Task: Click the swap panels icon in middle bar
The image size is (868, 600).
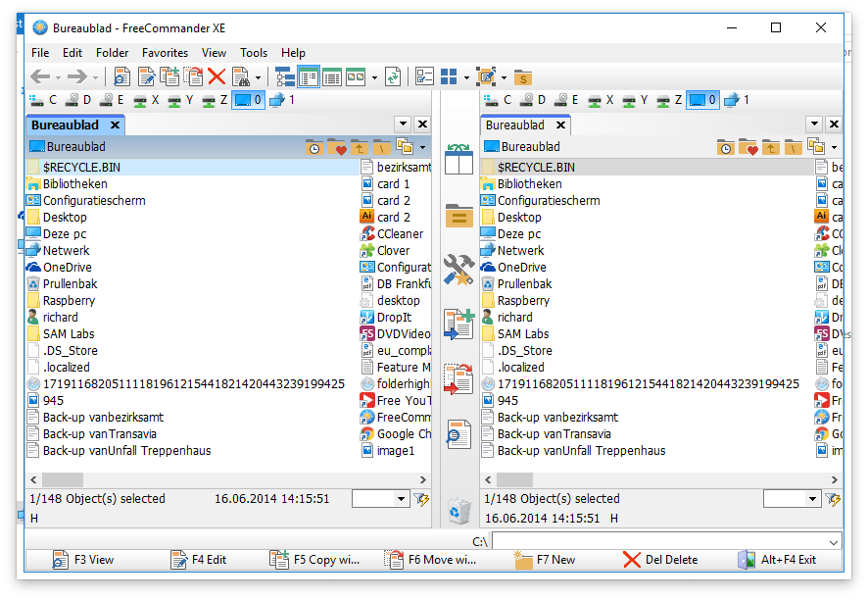Action: 458,160
